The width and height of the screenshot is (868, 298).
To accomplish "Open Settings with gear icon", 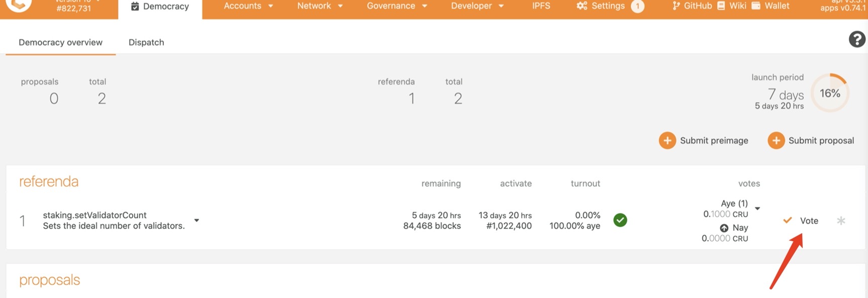I will coord(601,6).
